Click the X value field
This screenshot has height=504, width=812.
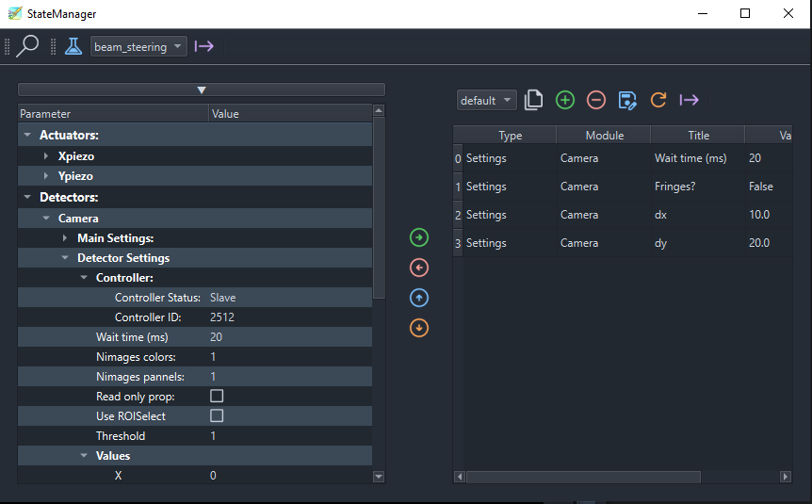pos(290,475)
